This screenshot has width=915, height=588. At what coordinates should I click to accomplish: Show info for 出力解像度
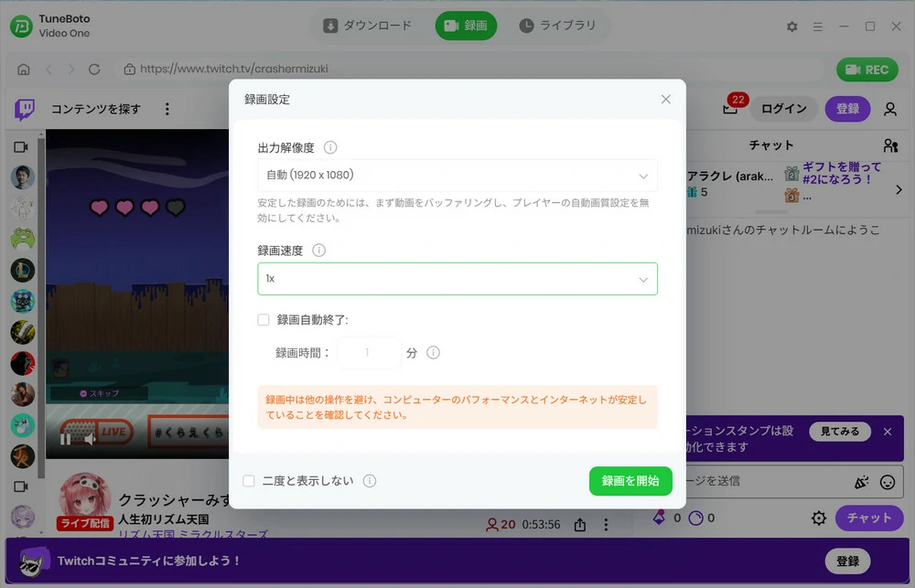click(x=330, y=147)
